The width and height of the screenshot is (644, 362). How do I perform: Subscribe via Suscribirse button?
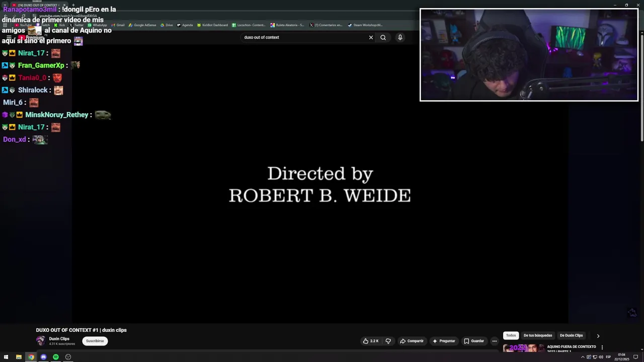(95, 341)
